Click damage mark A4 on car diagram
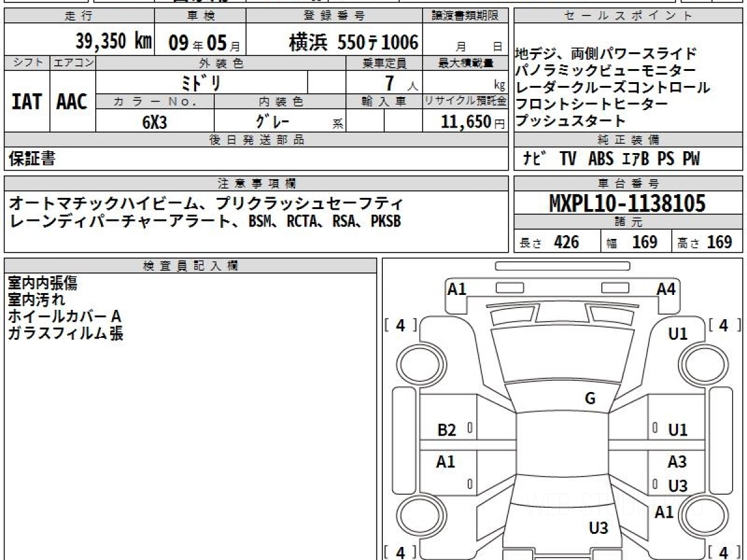This screenshot has width=747, height=560. pos(666,289)
